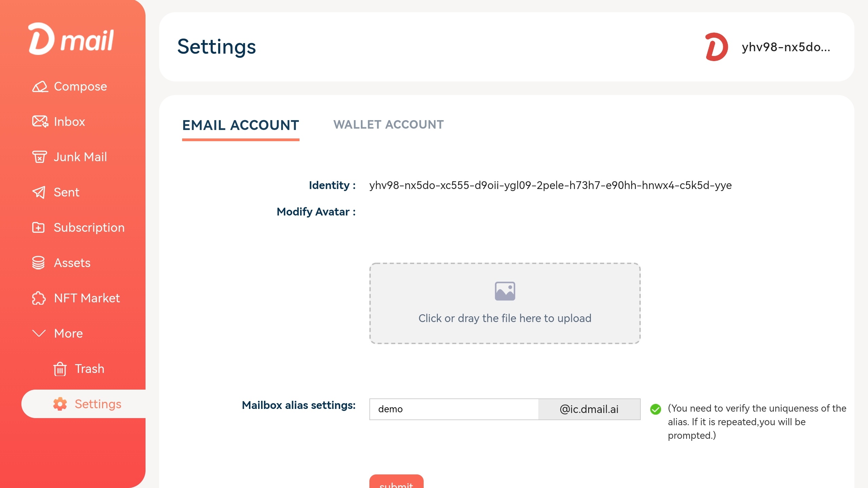Click the mailbox alias input field
Image resolution: width=868 pixels, height=488 pixels.
click(x=454, y=409)
